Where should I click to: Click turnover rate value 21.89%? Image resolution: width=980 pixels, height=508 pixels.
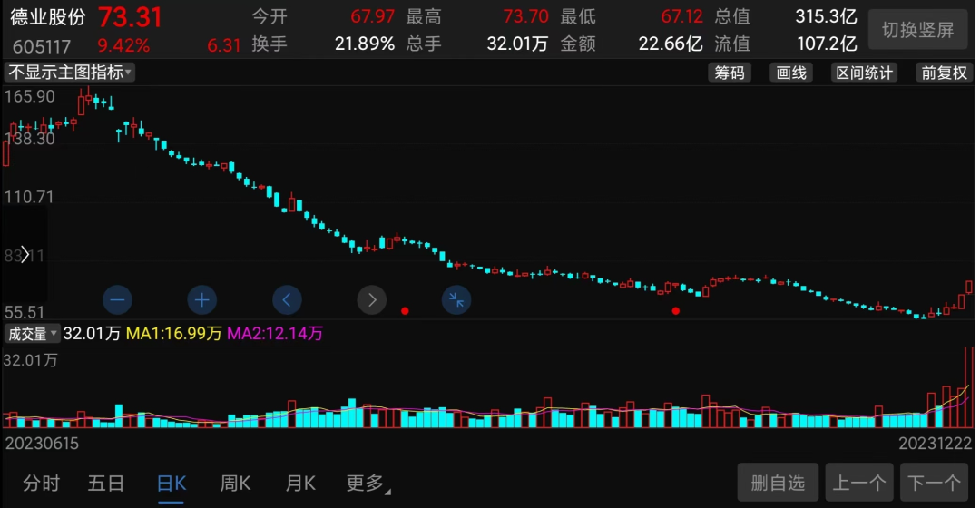click(x=365, y=44)
